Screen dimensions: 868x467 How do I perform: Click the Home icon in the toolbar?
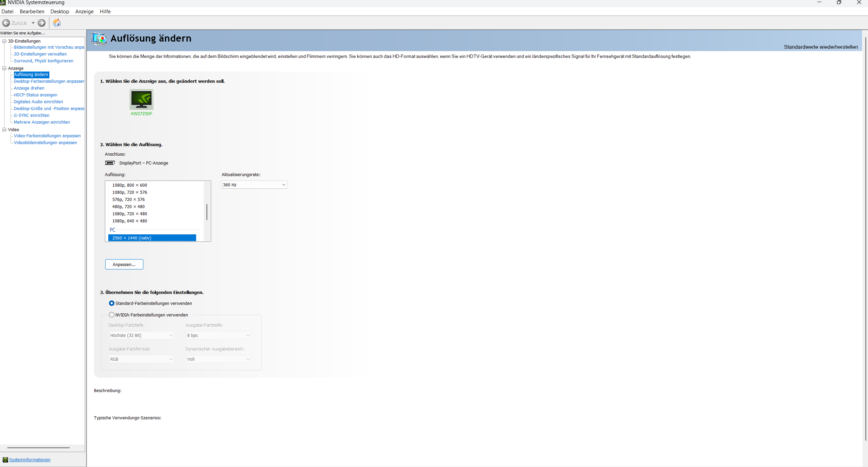(57, 23)
